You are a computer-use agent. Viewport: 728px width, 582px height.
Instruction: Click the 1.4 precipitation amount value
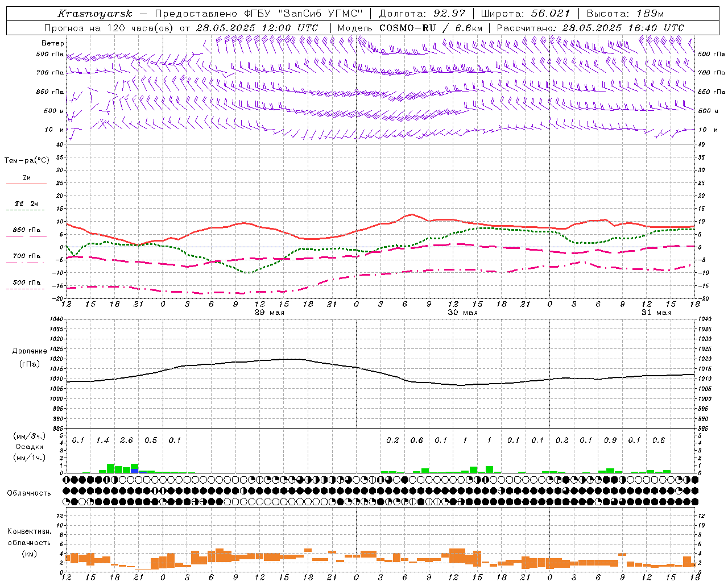tap(102, 440)
